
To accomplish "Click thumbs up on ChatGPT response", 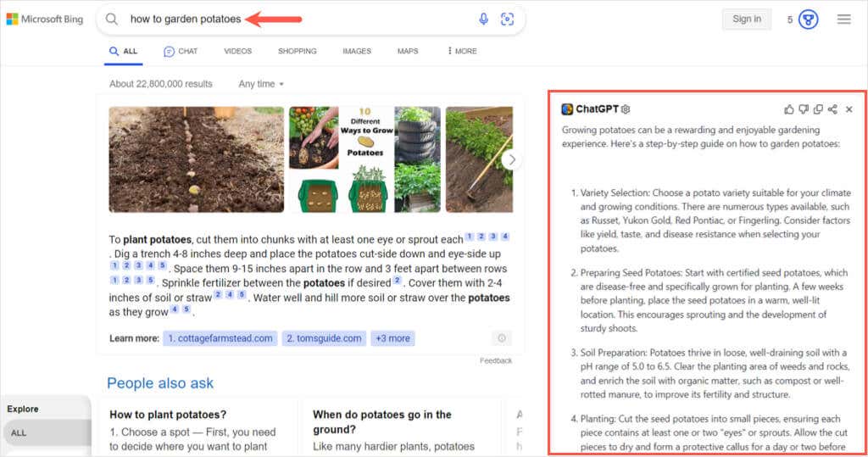I will (x=789, y=109).
